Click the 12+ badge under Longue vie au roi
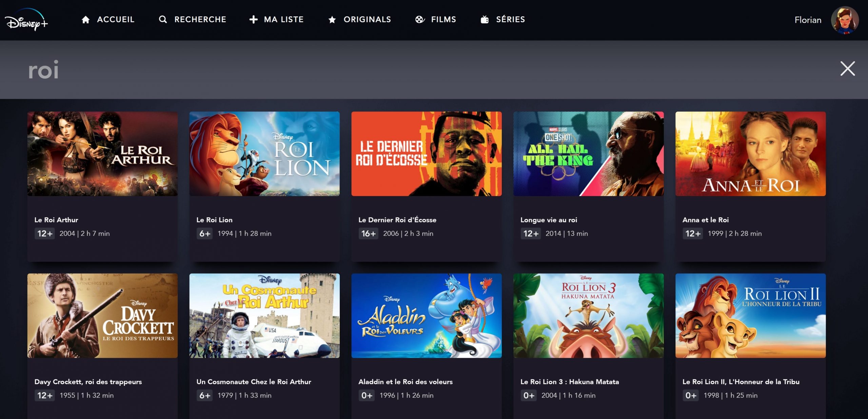The width and height of the screenshot is (868, 419). point(531,233)
